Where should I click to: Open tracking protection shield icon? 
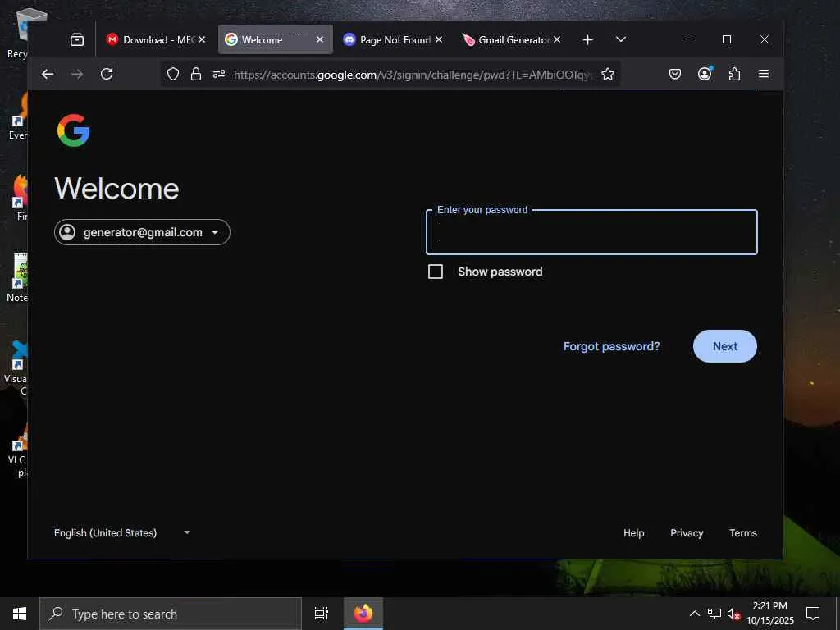click(x=172, y=74)
